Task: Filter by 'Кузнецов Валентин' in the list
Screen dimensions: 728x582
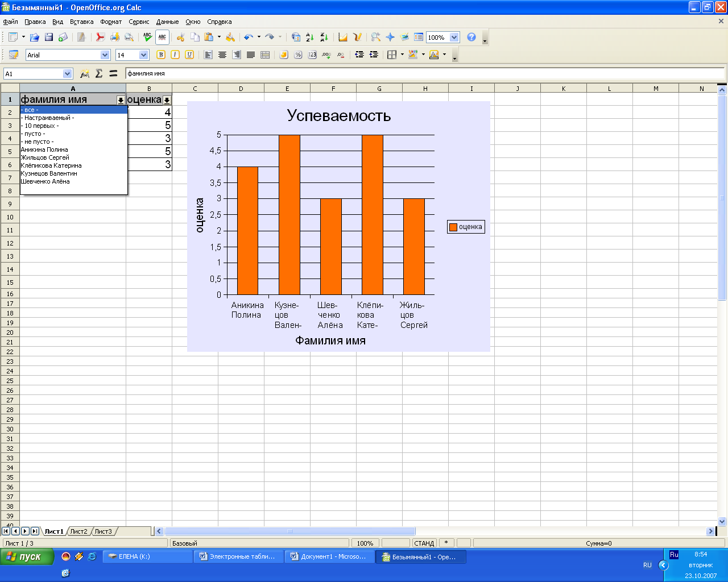Action: 74,173
